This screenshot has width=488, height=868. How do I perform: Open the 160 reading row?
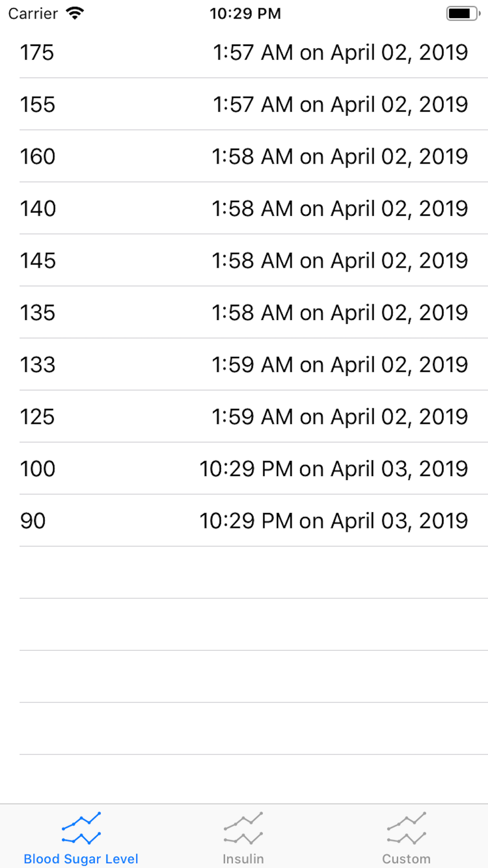click(244, 156)
